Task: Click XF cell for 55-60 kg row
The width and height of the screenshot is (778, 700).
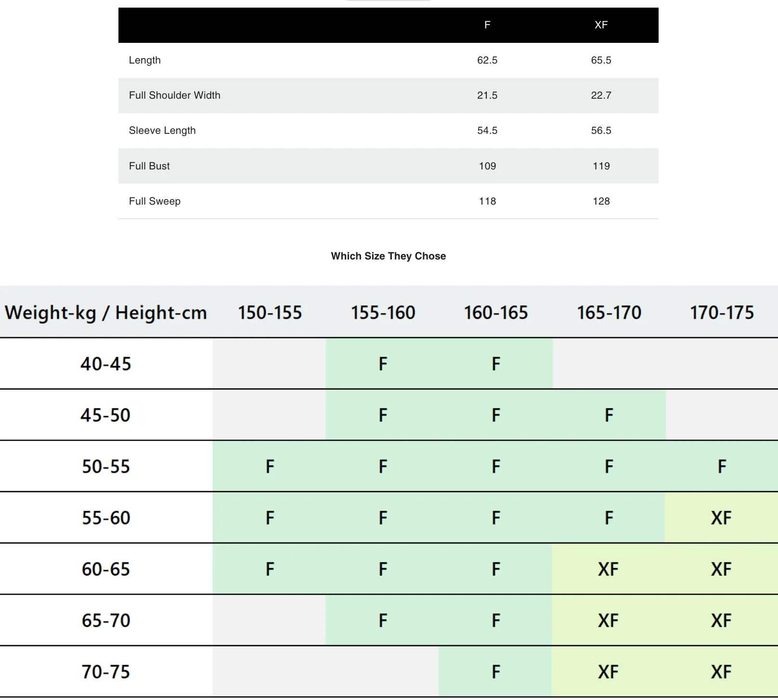Action: [721, 518]
